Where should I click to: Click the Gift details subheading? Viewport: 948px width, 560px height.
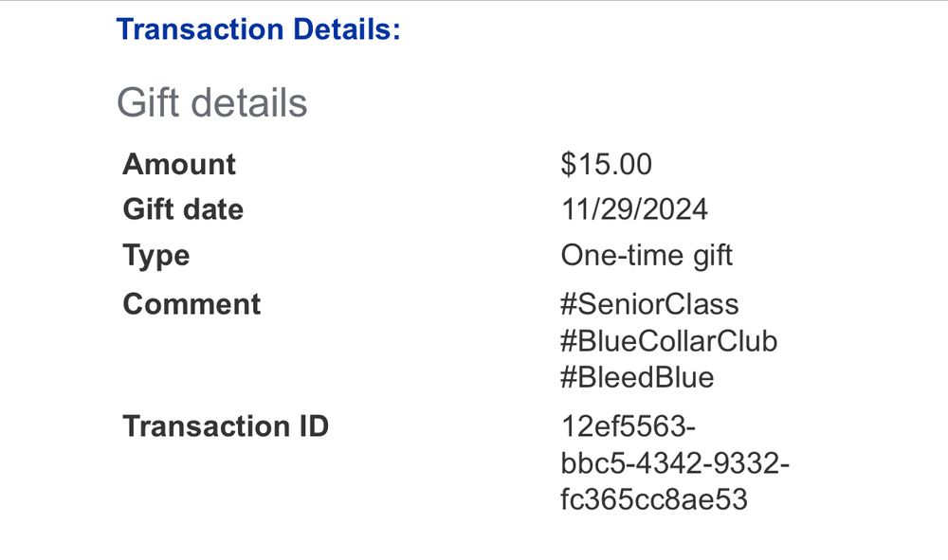(x=211, y=102)
